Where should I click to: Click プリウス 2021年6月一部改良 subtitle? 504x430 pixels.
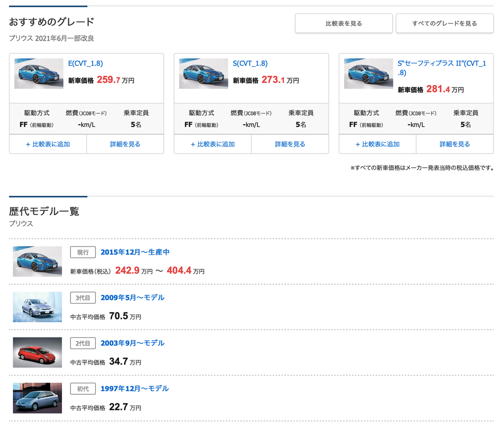coord(52,38)
